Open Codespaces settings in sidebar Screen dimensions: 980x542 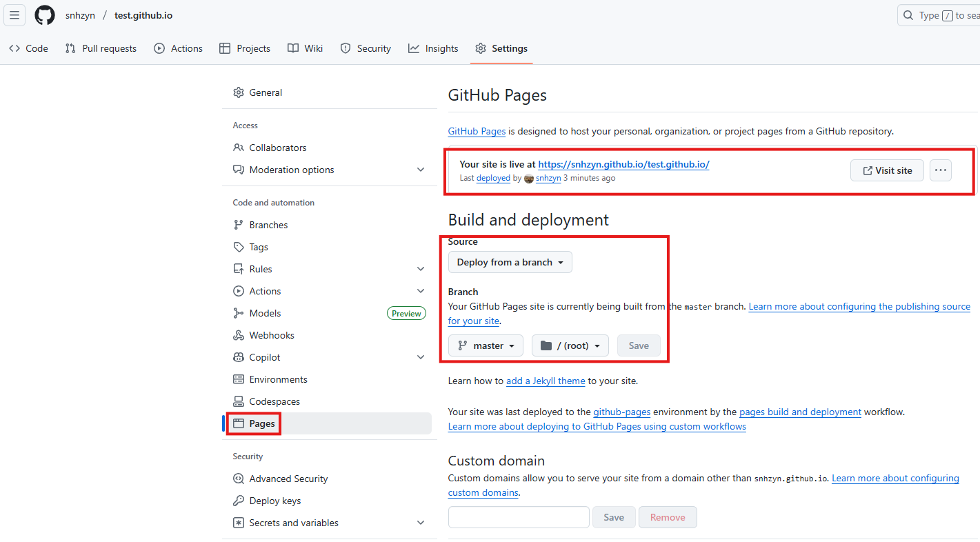pyautogui.click(x=274, y=401)
